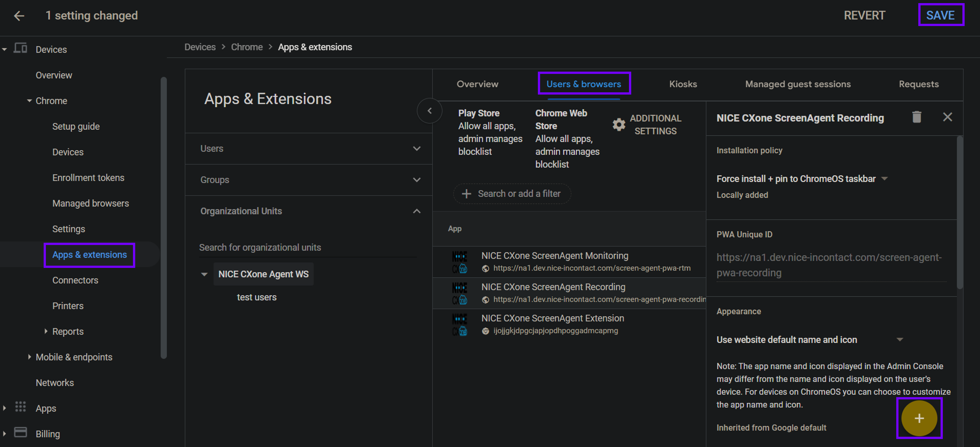
Task: Open Printers in sidebar
Action: 68,306
